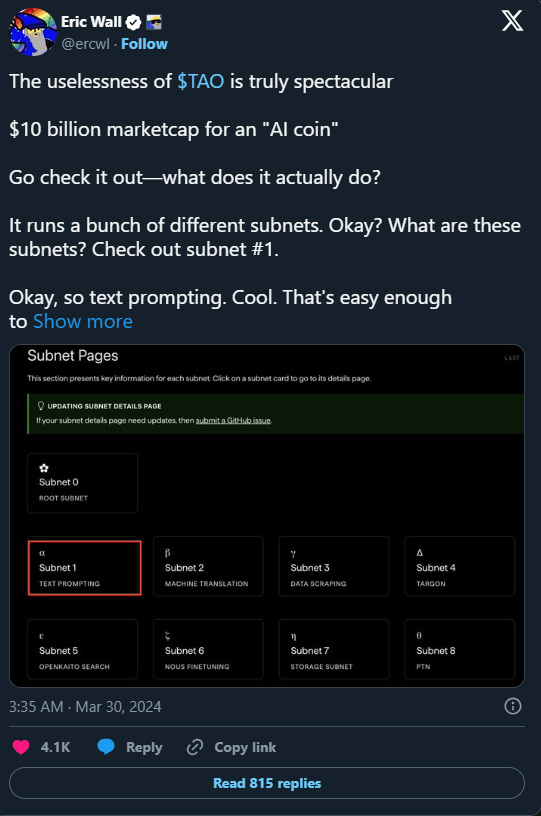Open the $TAO cashtag link
This screenshot has height=816, width=541.
pyautogui.click(x=200, y=82)
